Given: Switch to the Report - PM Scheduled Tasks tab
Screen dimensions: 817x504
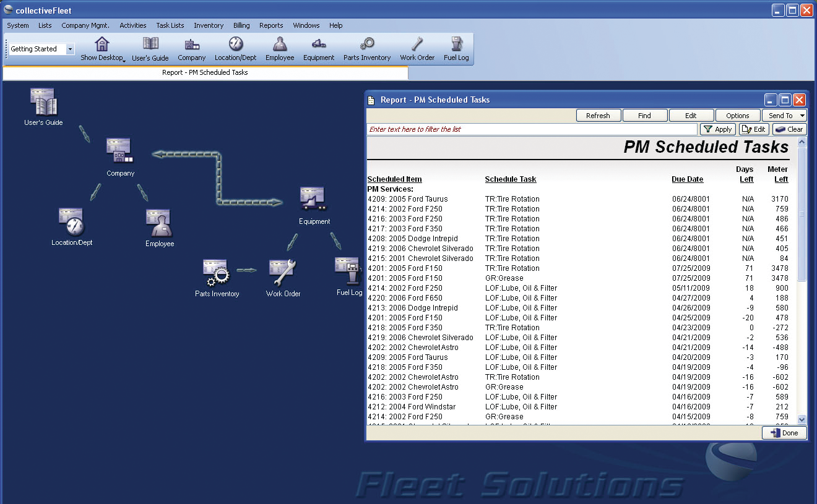Looking at the screenshot, I should (204, 72).
